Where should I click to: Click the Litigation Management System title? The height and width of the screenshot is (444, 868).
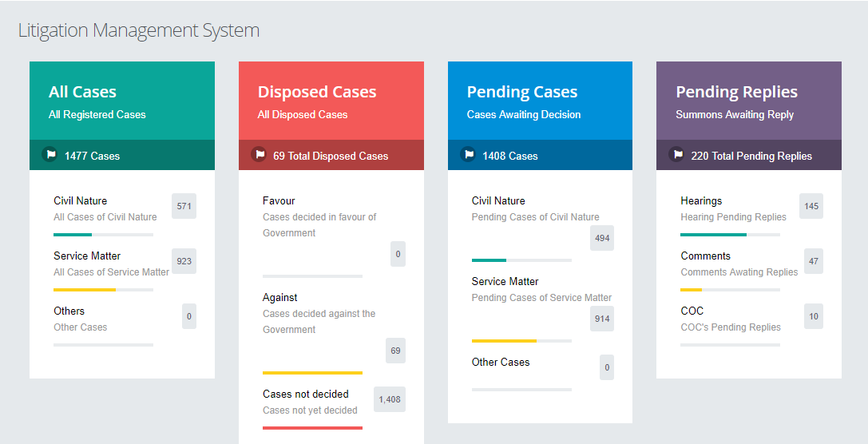pos(138,31)
